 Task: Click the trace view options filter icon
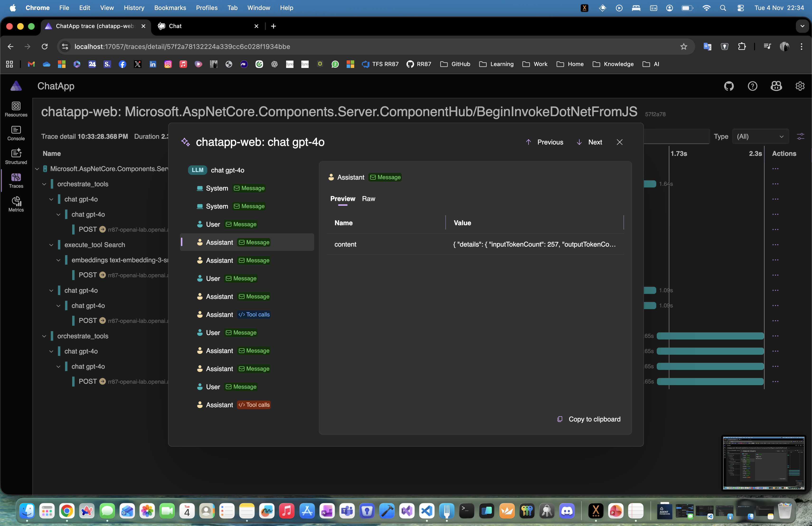(x=800, y=137)
